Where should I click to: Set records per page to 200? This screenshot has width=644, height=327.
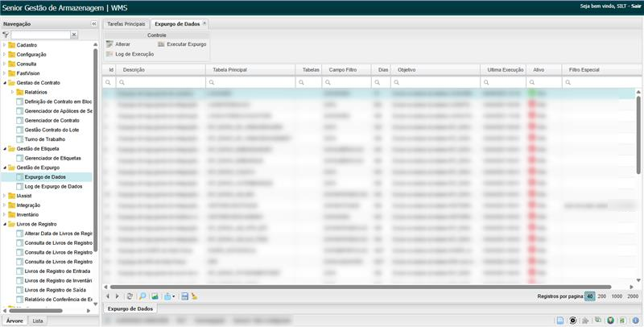coord(601,296)
